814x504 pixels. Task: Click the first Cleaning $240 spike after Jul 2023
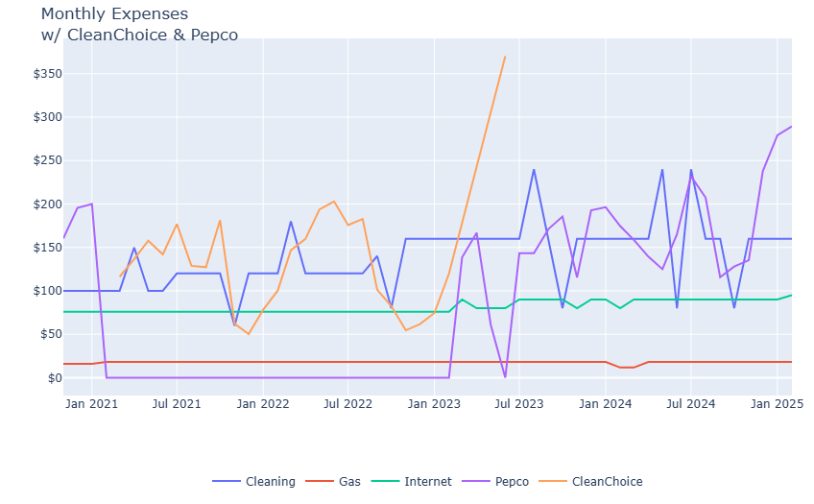click(x=534, y=170)
